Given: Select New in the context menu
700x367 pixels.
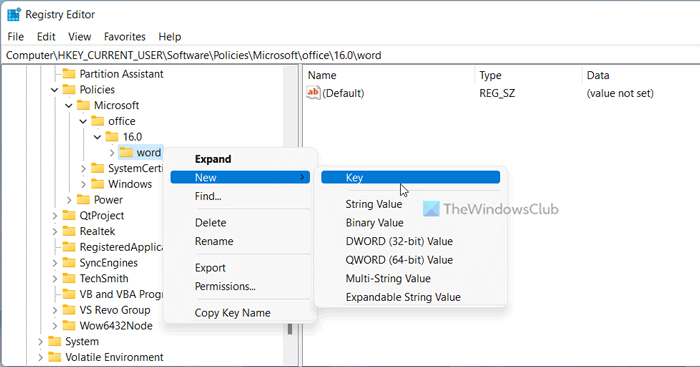Looking at the screenshot, I should (x=240, y=177).
